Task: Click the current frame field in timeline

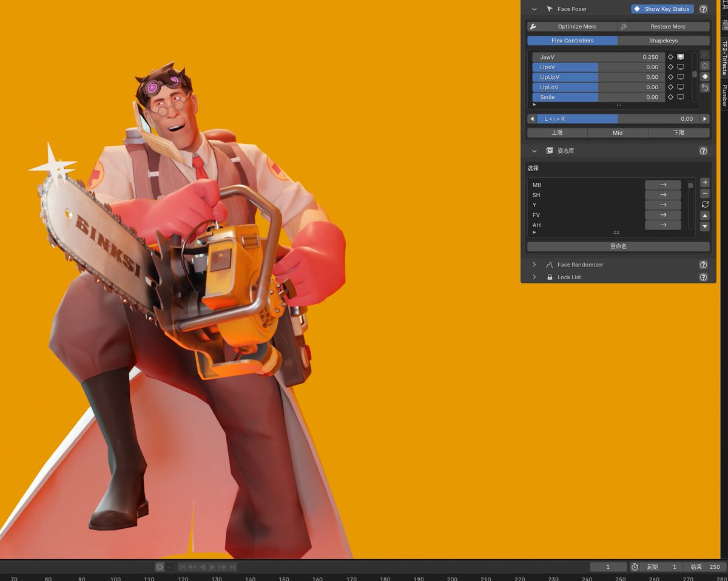Action: tap(608, 567)
